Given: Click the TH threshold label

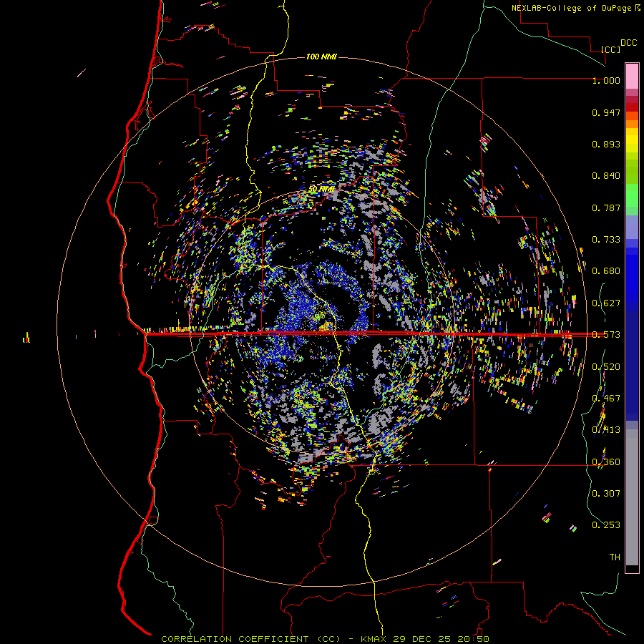Looking at the screenshot, I should (615, 557).
